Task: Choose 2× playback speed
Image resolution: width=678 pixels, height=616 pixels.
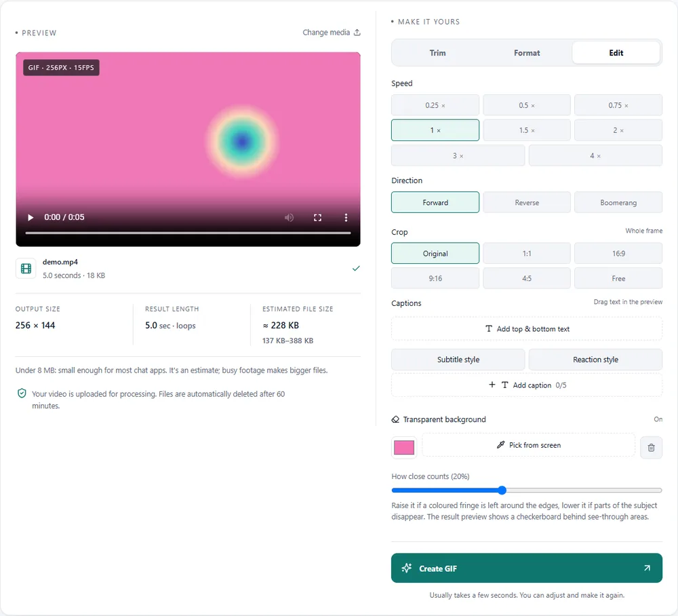Action: [618, 130]
